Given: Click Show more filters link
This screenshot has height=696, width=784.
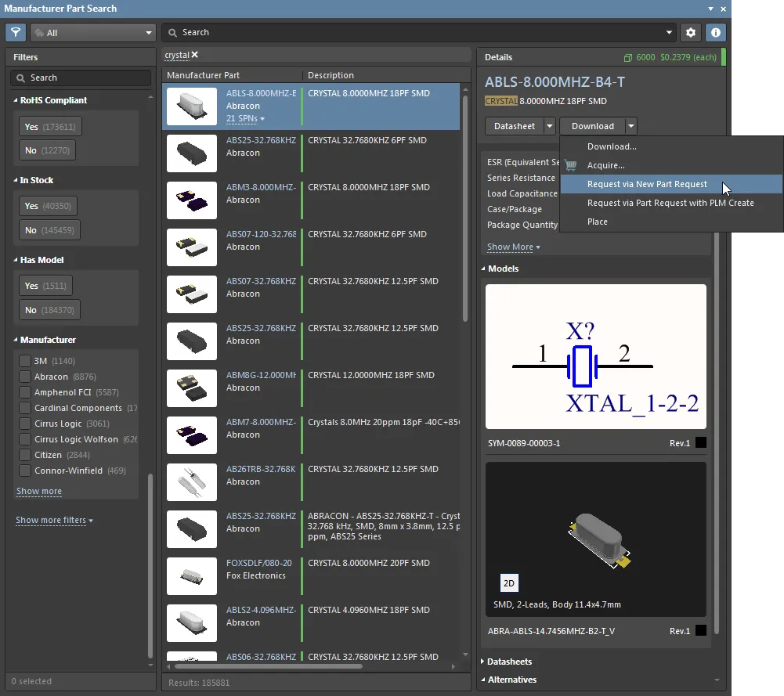Looking at the screenshot, I should click(54, 520).
